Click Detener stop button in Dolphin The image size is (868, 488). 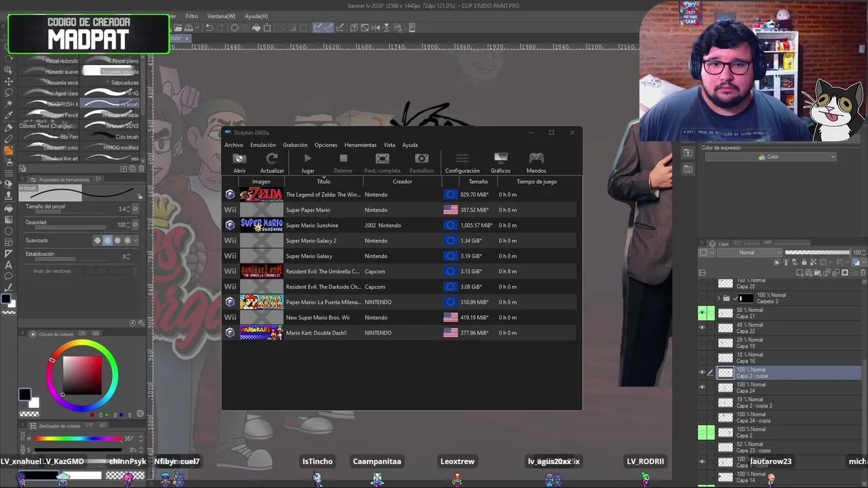point(343,159)
